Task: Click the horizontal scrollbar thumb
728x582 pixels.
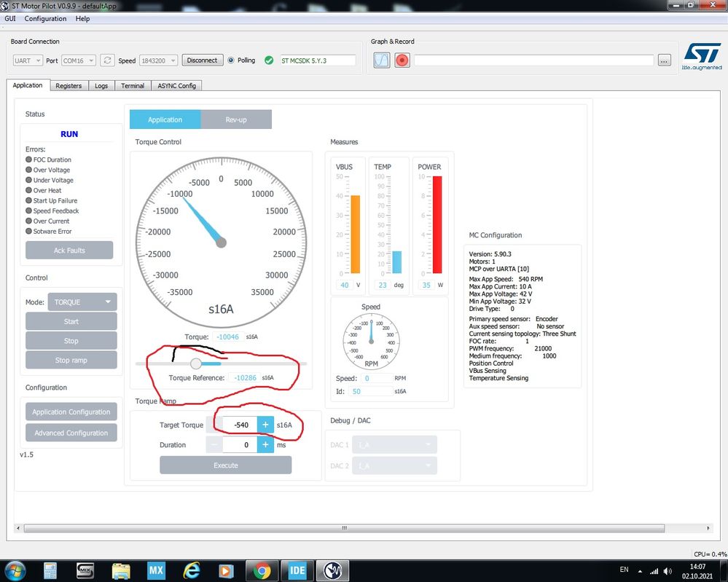Action: click(344, 528)
